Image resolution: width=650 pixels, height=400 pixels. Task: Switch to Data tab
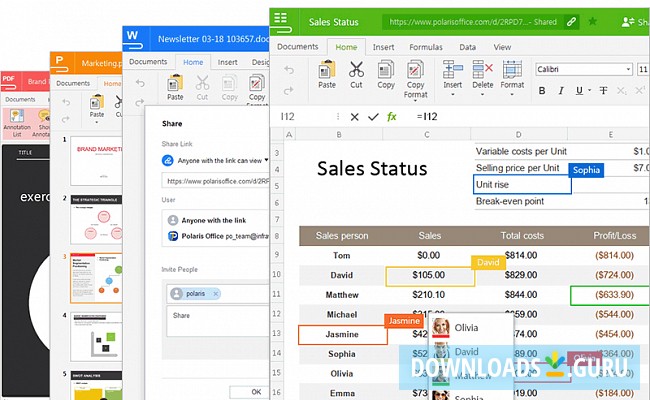click(x=467, y=47)
